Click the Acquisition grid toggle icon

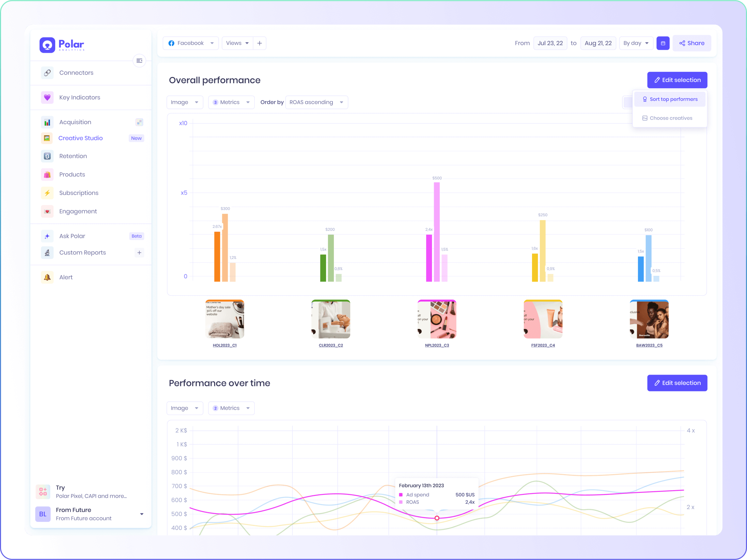(x=139, y=122)
